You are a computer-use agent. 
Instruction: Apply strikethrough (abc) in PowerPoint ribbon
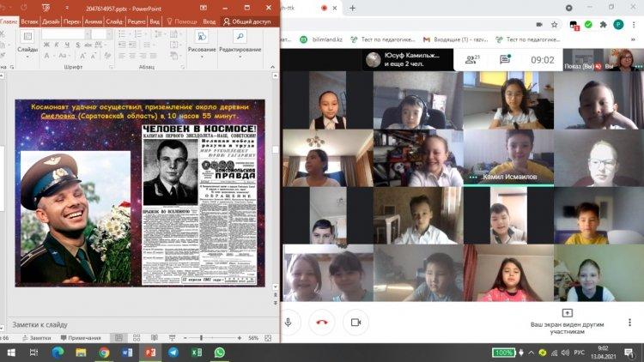tap(88, 45)
